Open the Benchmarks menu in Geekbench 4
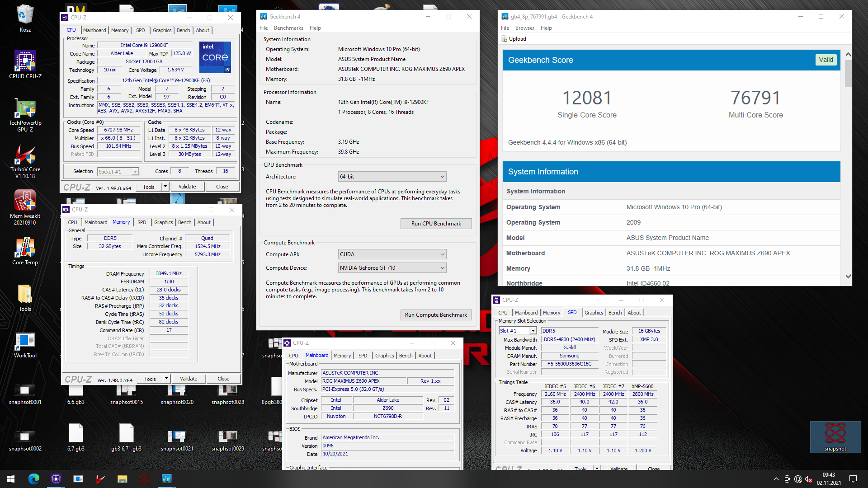The image size is (868, 488). (288, 28)
